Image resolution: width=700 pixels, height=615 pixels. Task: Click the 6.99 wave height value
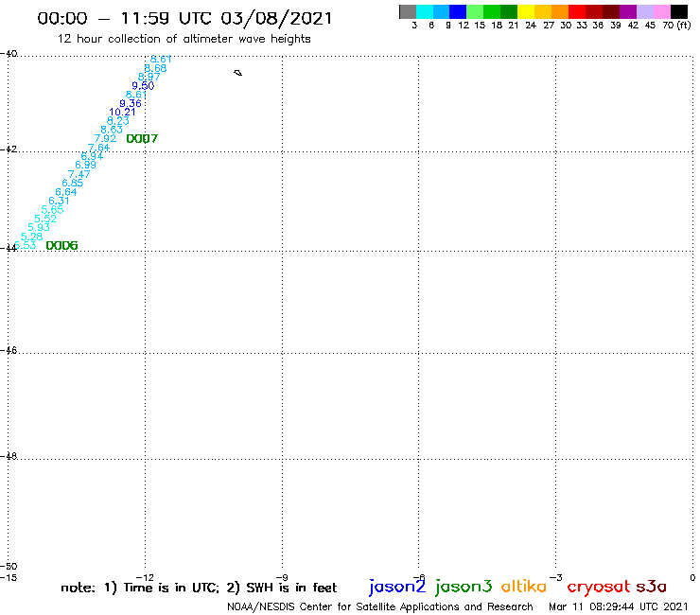tap(85, 165)
